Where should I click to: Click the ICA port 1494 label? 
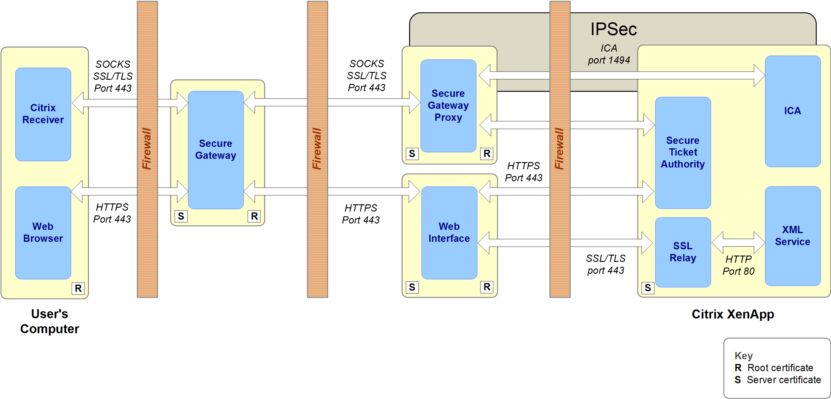point(608,55)
